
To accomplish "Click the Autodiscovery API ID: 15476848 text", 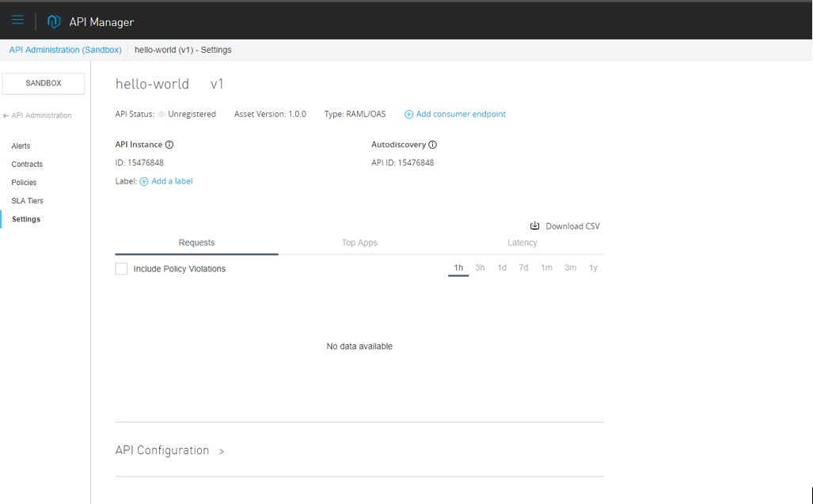I will [x=402, y=163].
